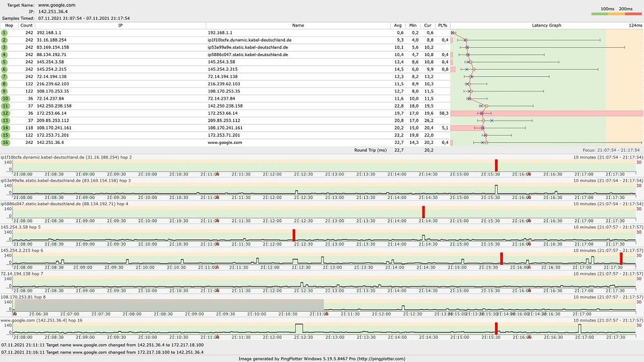The width and height of the screenshot is (644, 362).
Task: Click the Cur column header
Action: pyautogui.click(x=427, y=25)
